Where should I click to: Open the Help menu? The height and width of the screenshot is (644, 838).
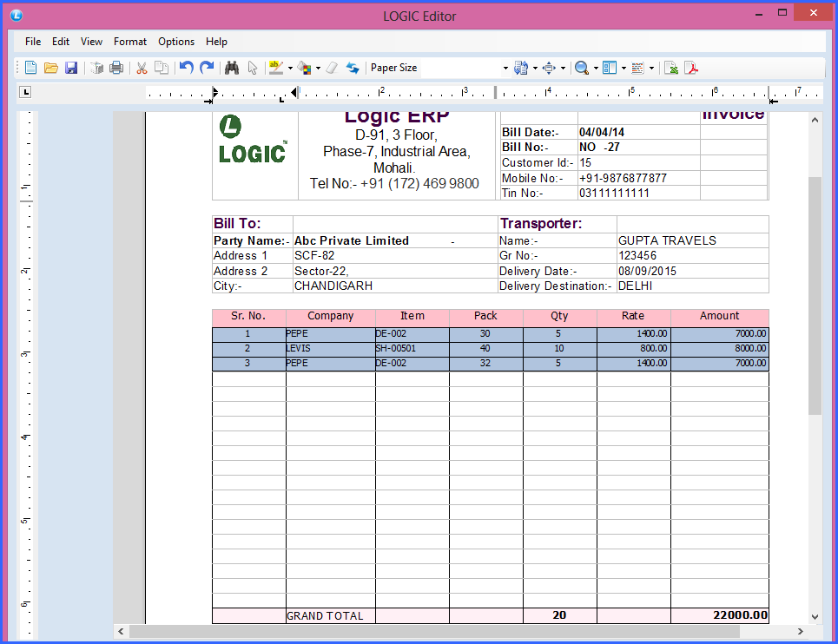[x=216, y=41]
